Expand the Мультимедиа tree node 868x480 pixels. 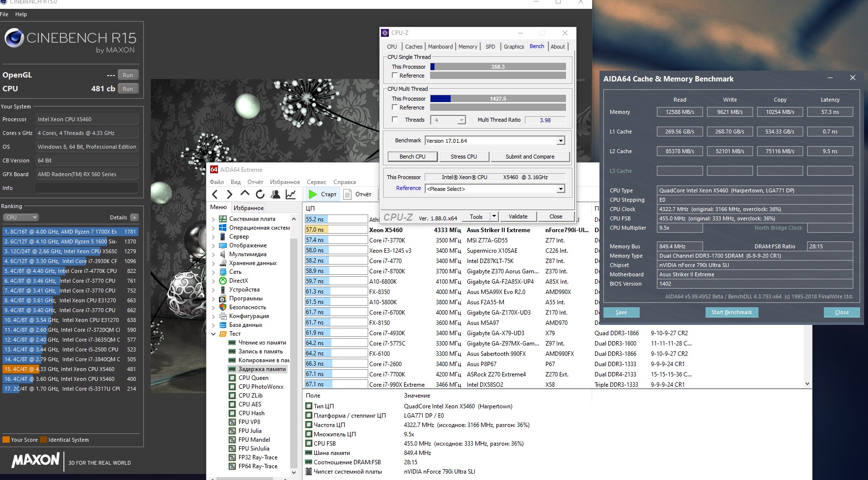point(214,254)
